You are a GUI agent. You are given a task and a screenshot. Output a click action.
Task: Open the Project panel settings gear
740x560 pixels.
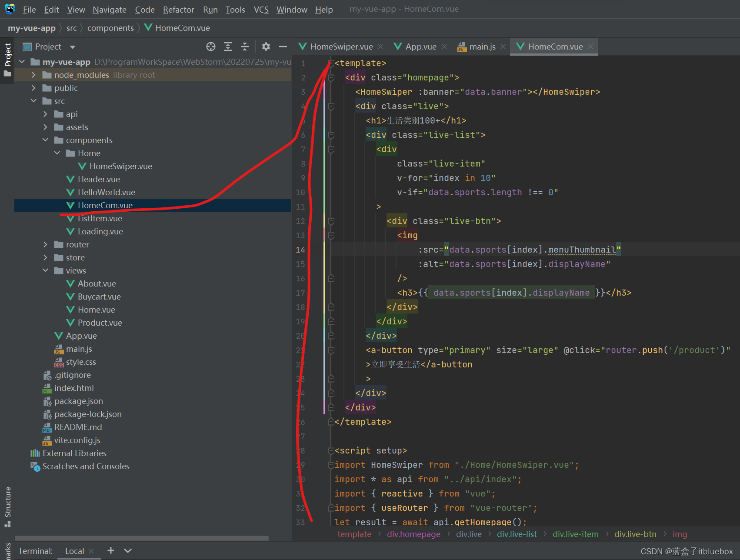point(266,47)
